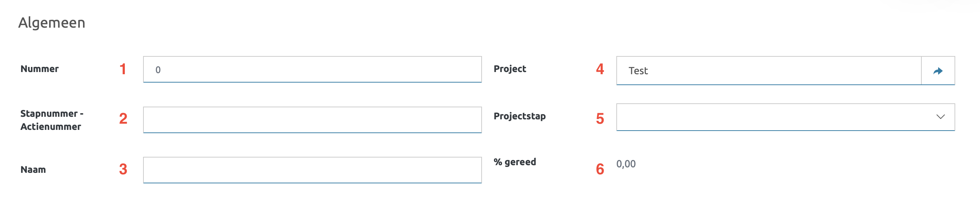Viewport: 980px width, 219px height.
Task: Select the Naam input field
Action: pos(312,170)
